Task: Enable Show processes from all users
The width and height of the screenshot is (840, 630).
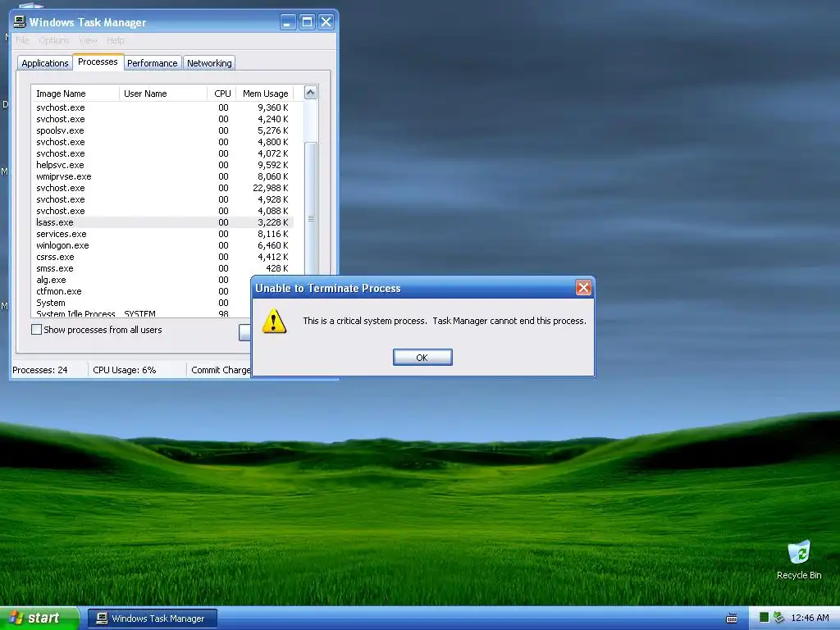Action: click(x=36, y=330)
